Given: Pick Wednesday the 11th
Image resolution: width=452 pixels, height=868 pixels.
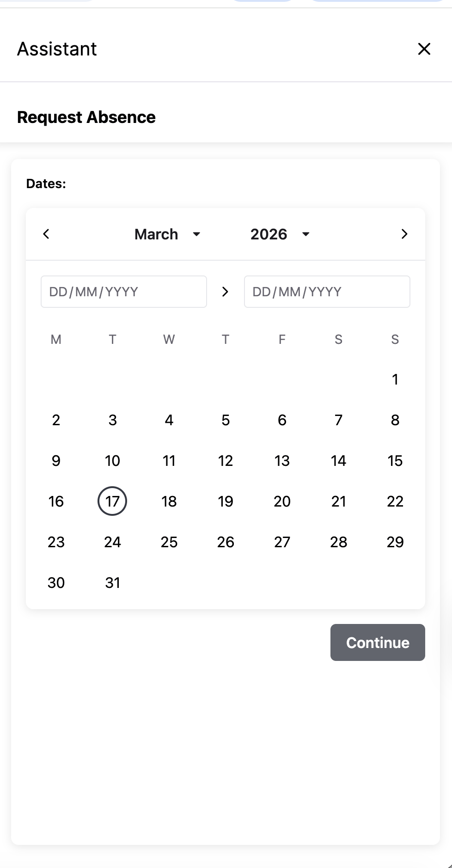Looking at the screenshot, I should click(x=169, y=460).
